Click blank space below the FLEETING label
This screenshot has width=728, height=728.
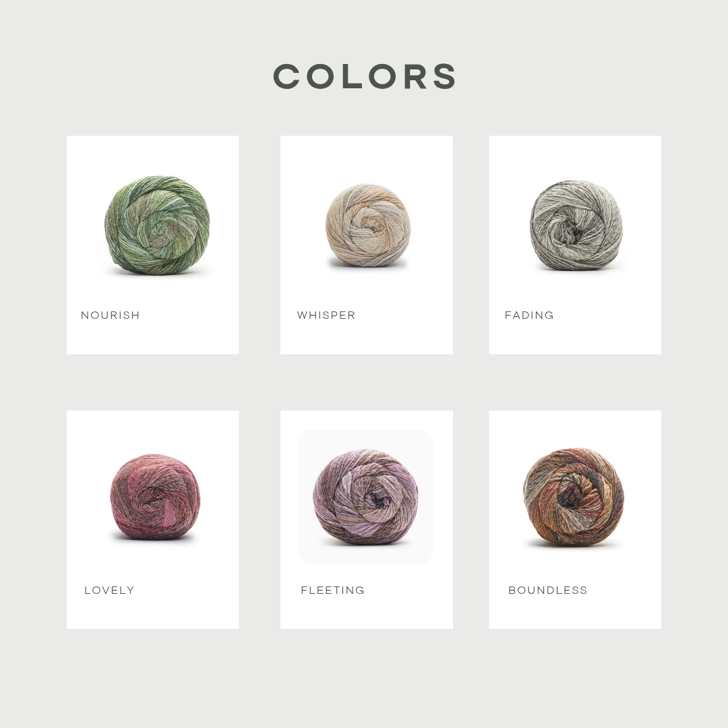(367, 613)
